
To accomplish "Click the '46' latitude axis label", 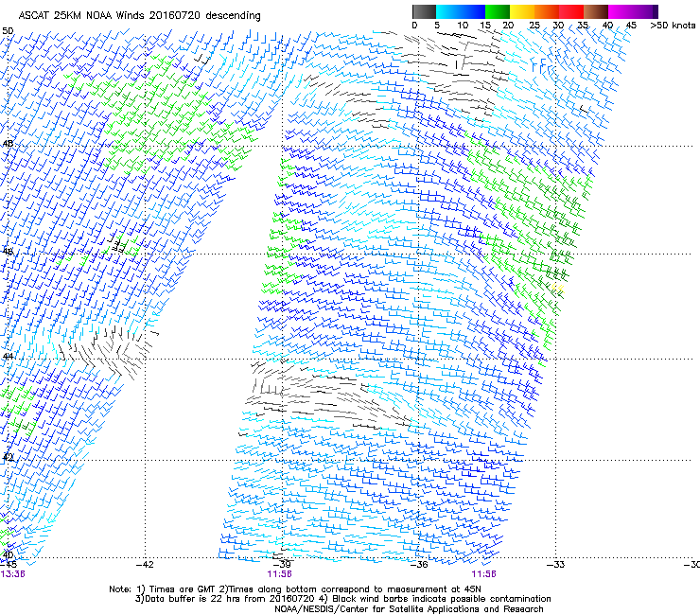I will click(8, 251).
